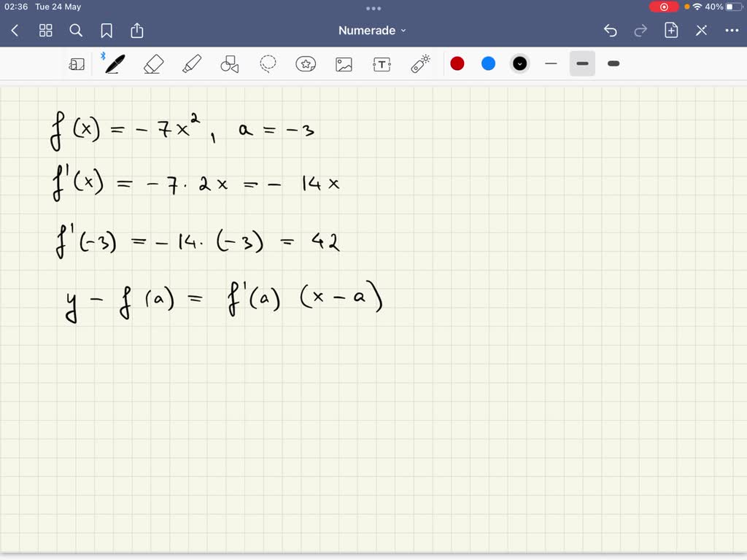Image resolution: width=747 pixels, height=560 pixels.
Task: Open the Shapes tool
Action: (230, 63)
